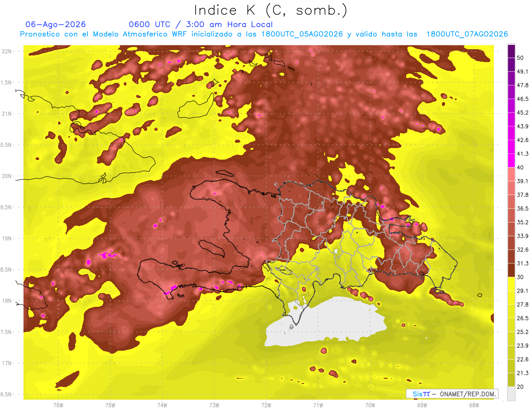Click the "0600 UTC / 3:00 am Hora Local" time label
This screenshot has width=532, height=411.
coord(200,24)
